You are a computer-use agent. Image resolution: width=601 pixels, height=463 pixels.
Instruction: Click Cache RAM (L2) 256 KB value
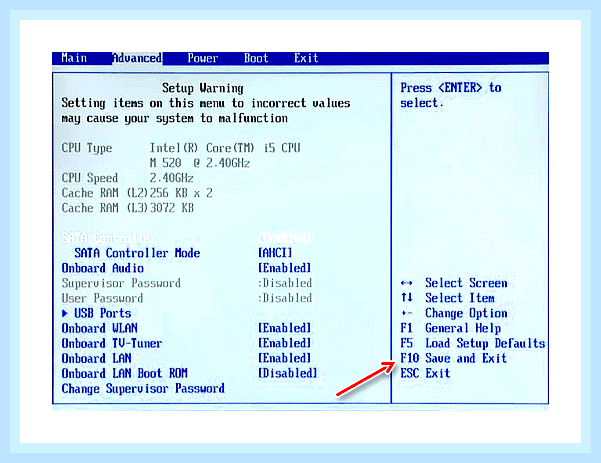[181, 193]
